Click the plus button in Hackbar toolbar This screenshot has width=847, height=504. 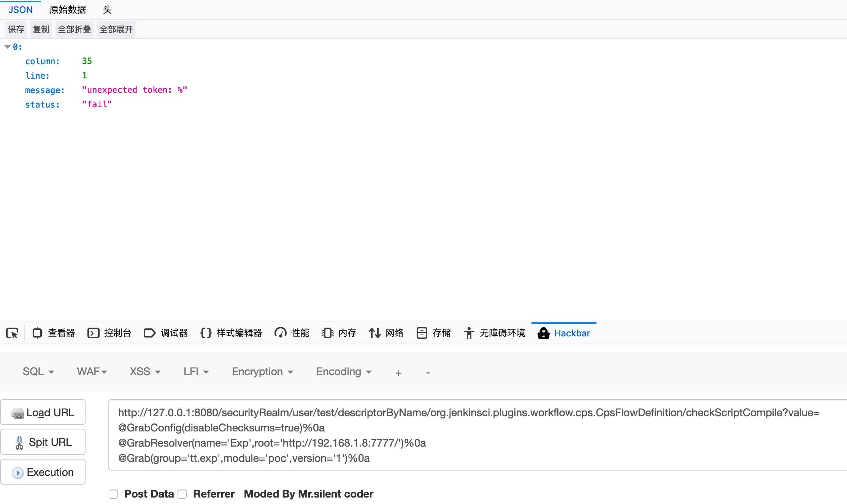(x=398, y=373)
